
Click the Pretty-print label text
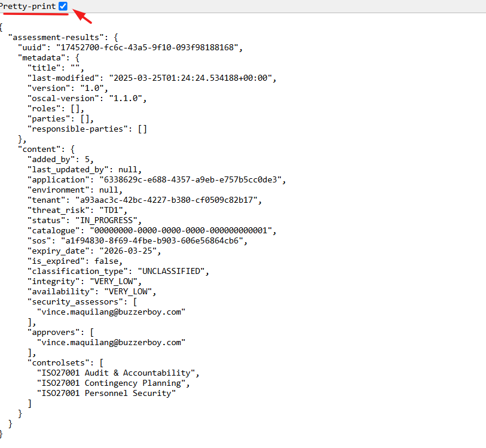point(27,6)
